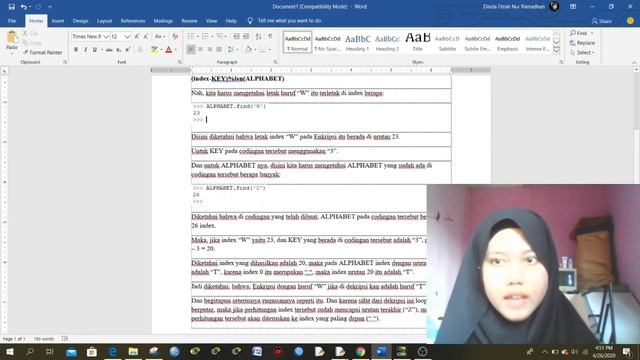Screen dimensions: 640x360
Task: Switch to the Review tab
Action: pos(189,20)
